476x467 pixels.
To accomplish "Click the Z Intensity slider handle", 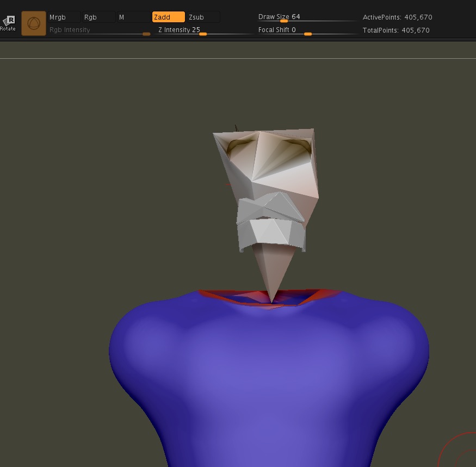I will tap(203, 34).
